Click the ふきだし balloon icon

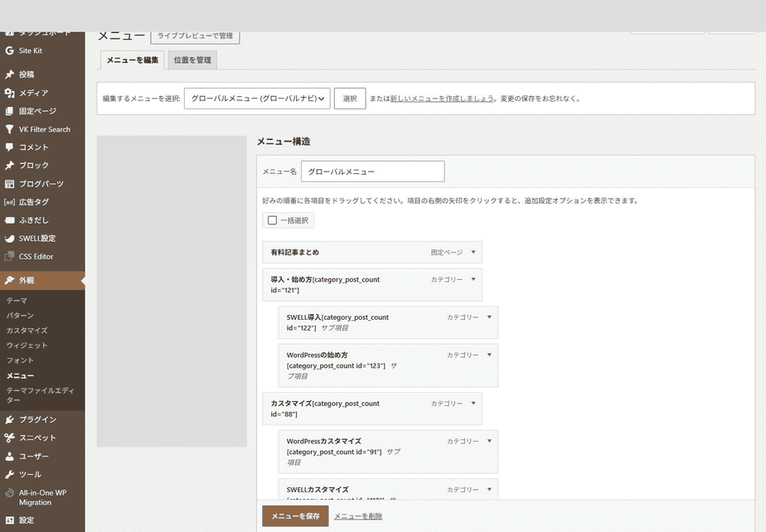(x=9, y=220)
